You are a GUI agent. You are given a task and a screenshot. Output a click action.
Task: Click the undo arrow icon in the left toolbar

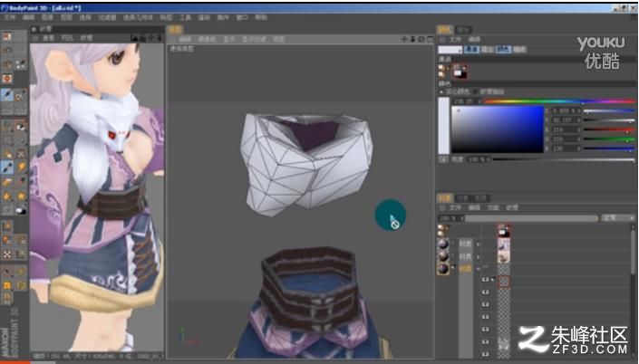pos(7,50)
